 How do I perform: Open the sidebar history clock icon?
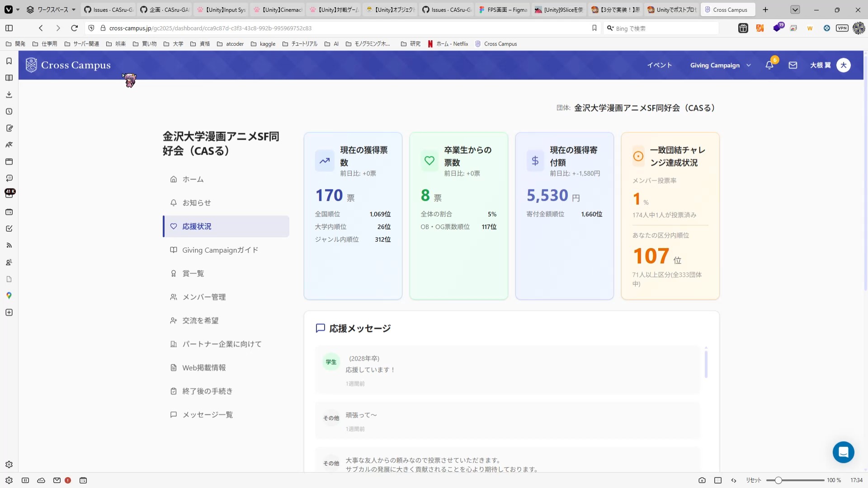9,112
